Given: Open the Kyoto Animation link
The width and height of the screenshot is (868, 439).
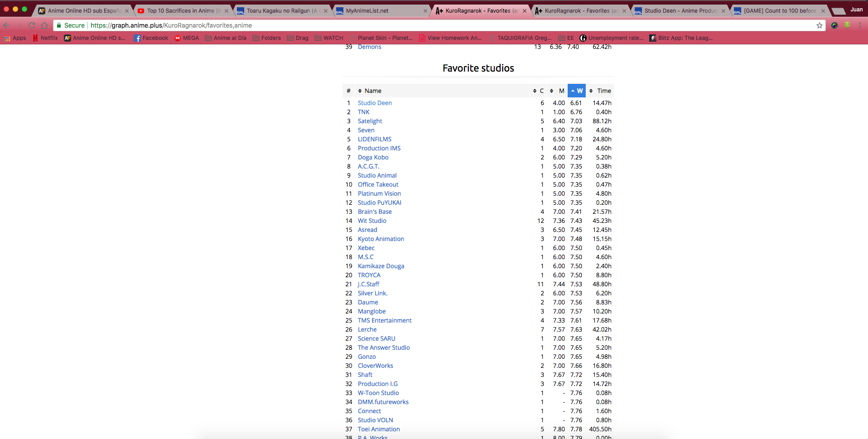Looking at the screenshot, I should point(381,239).
